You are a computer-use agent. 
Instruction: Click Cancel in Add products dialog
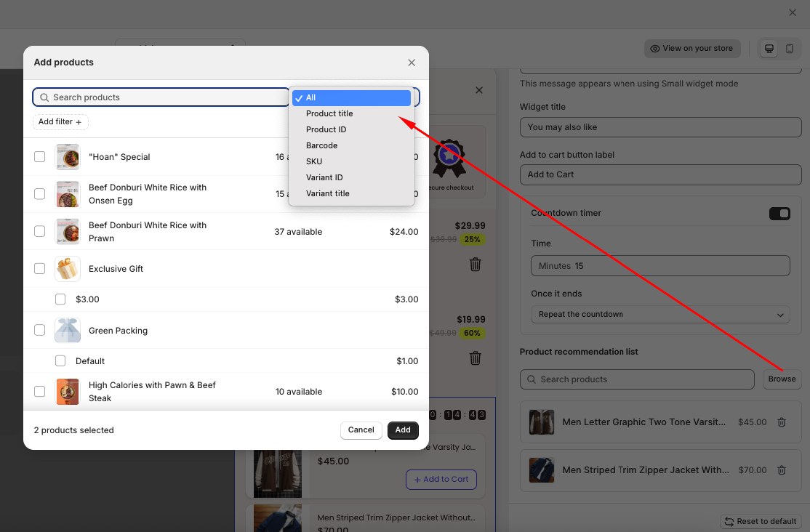tap(361, 430)
